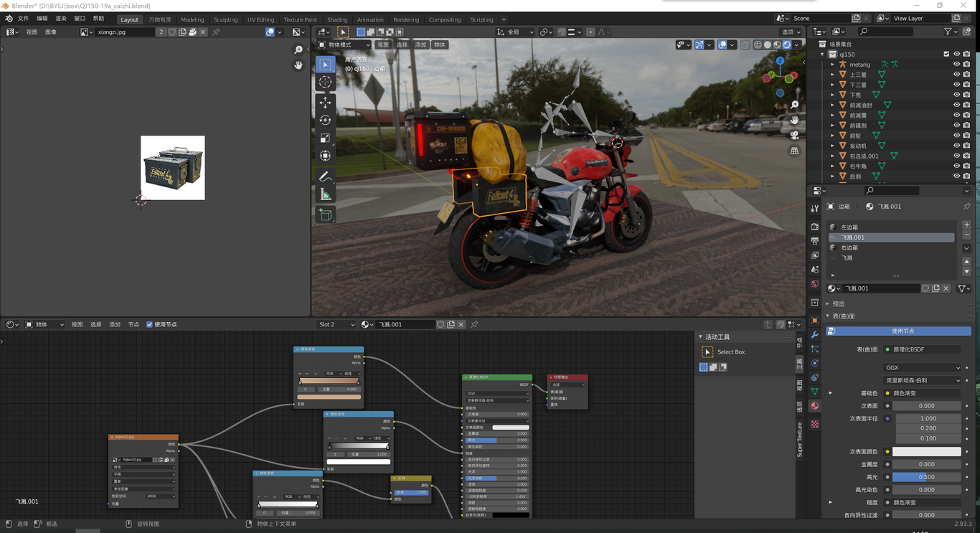This screenshot has width=980, height=533.
Task: Click the image editor zoom magnifier
Action: 298,49
